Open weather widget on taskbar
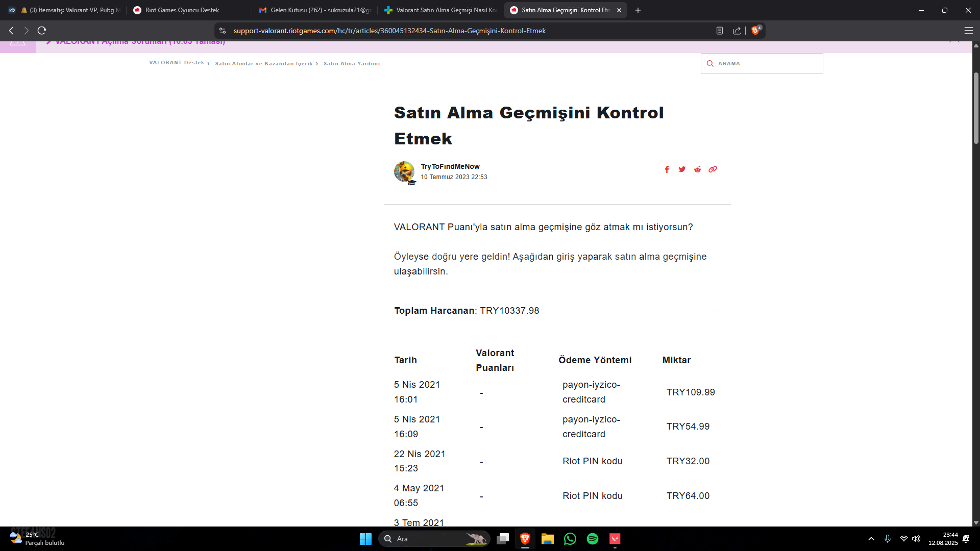This screenshot has height=551, width=980. pyautogui.click(x=37, y=539)
